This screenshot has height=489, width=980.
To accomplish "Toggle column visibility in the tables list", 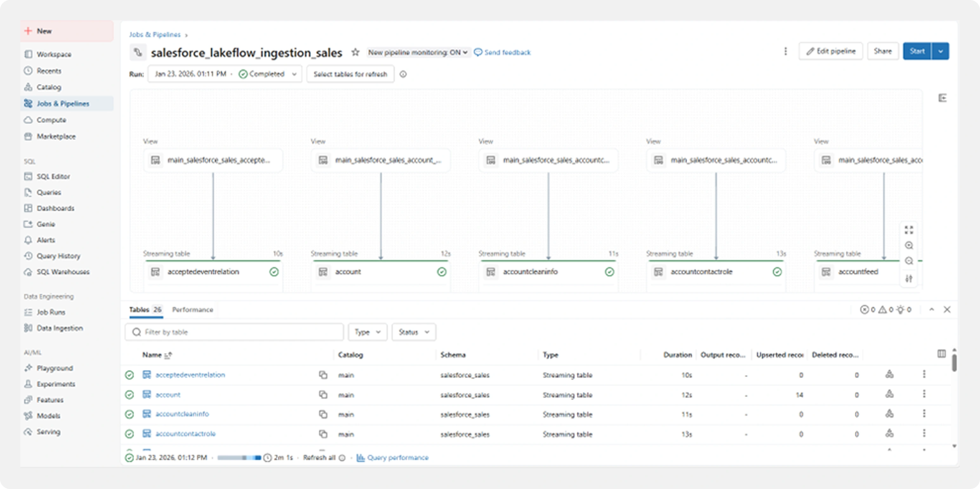I will (x=941, y=354).
